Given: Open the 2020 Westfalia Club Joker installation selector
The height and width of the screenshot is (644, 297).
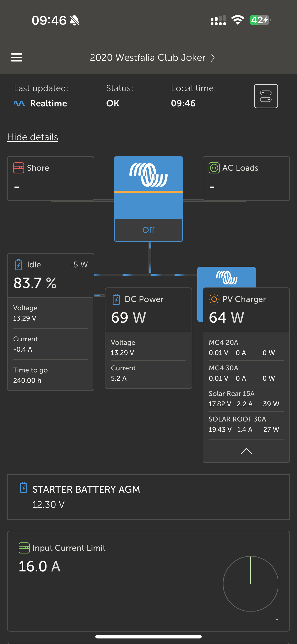Looking at the screenshot, I should pos(152,58).
